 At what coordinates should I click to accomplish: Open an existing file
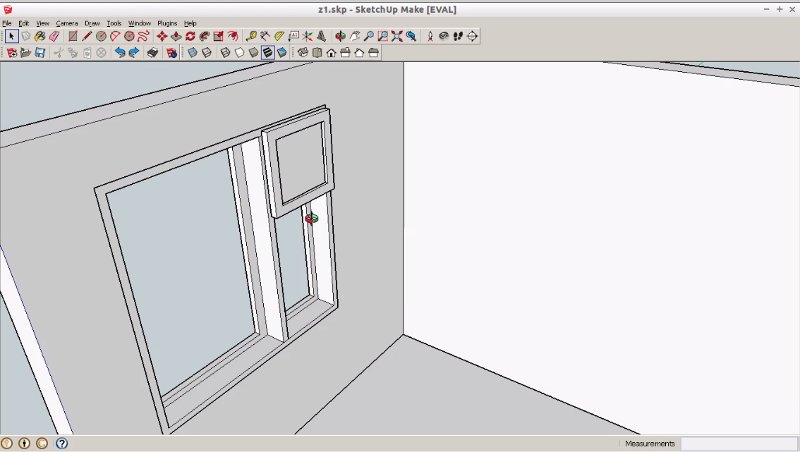[26, 53]
